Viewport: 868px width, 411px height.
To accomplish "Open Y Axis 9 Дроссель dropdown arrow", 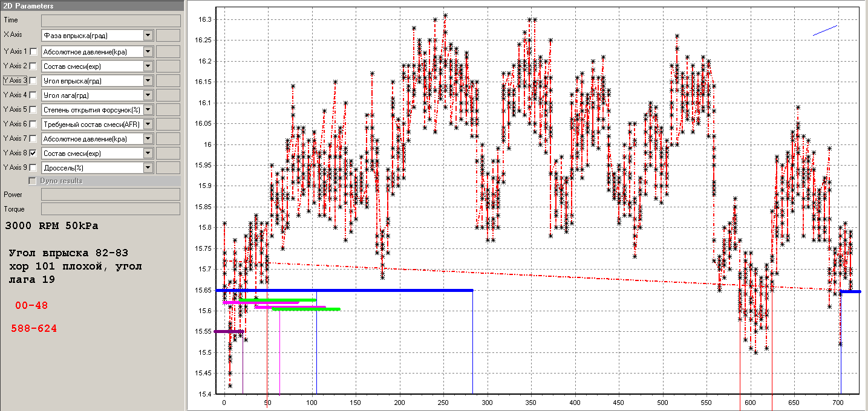I will [x=148, y=167].
